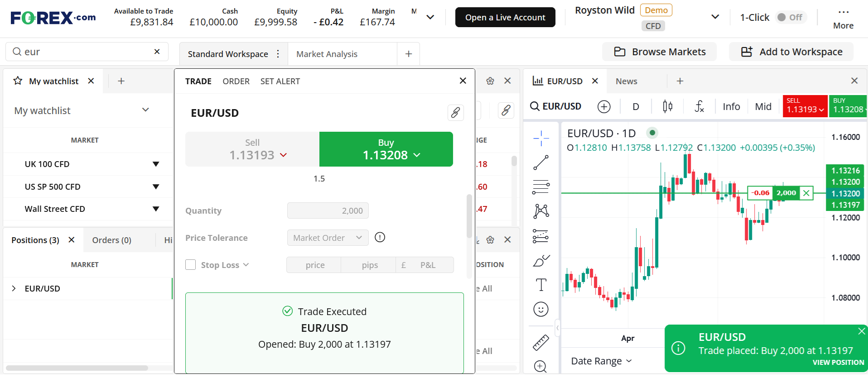Click the compare or add symbol plus icon
Image resolution: width=868 pixels, height=378 pixels.
604,106
